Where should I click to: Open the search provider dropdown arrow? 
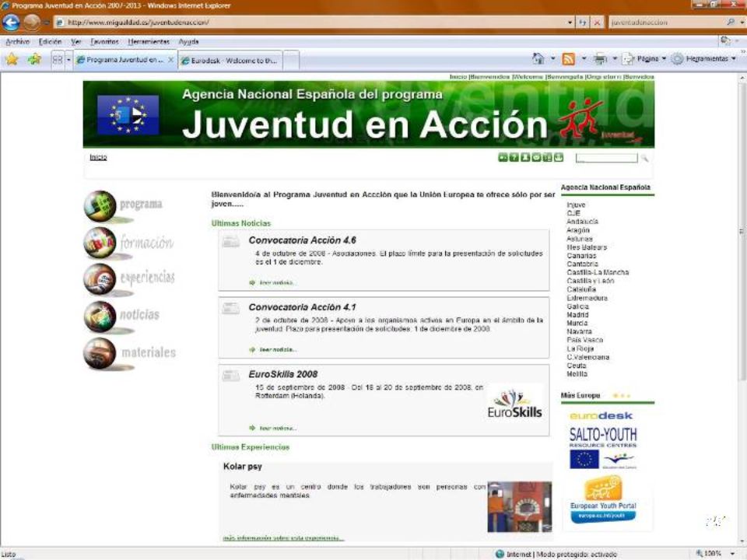[742, 23]
